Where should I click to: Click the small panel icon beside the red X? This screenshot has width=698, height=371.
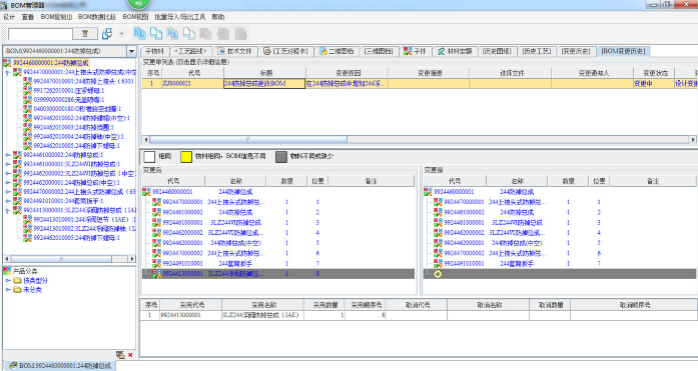120,355
